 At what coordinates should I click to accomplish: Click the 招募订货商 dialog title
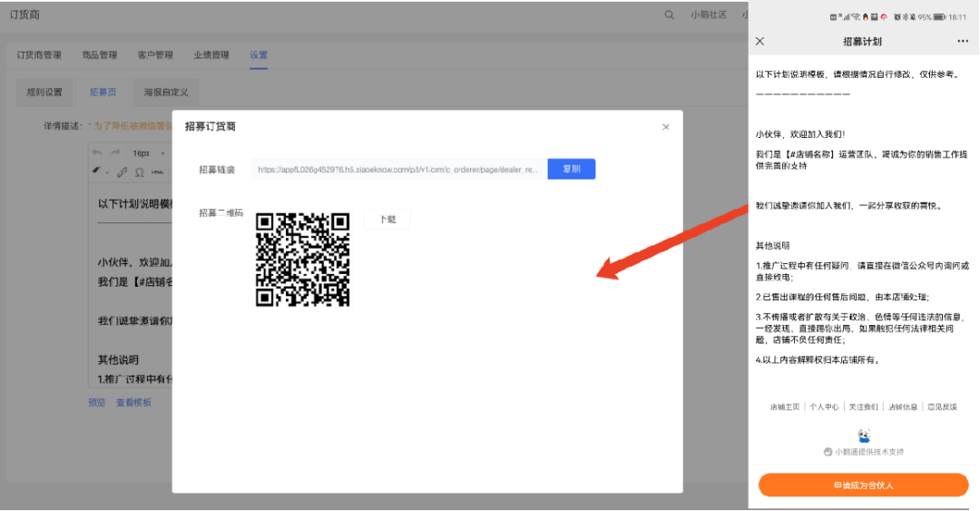[x=210, y=126]
